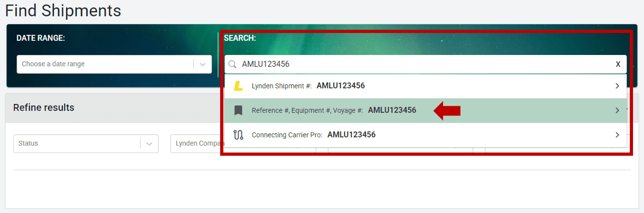Select Connecting Carrier Pro AMLU123456 suggestion

tap(426, 135)
